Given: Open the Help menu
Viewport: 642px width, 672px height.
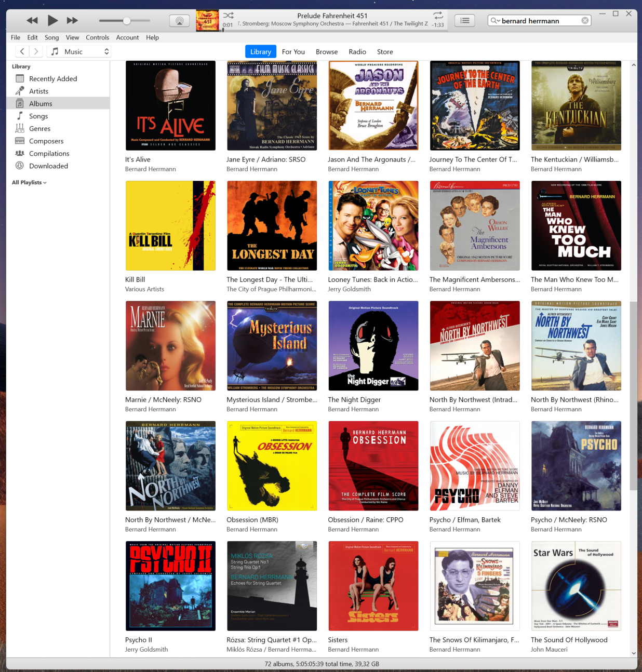Looking at the screenshot, I should [153, 37].
